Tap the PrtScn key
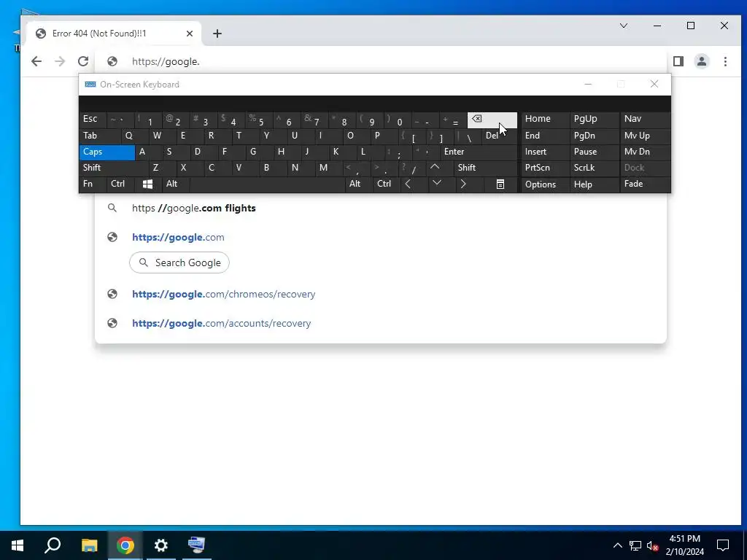Image resolution: width=747 pixels, height=560 pixels. (546, 168)
